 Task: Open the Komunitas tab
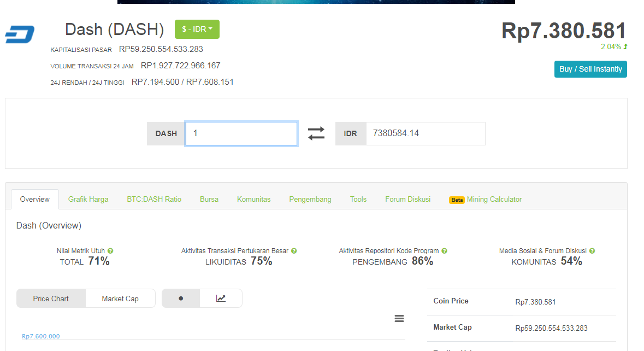254,200
